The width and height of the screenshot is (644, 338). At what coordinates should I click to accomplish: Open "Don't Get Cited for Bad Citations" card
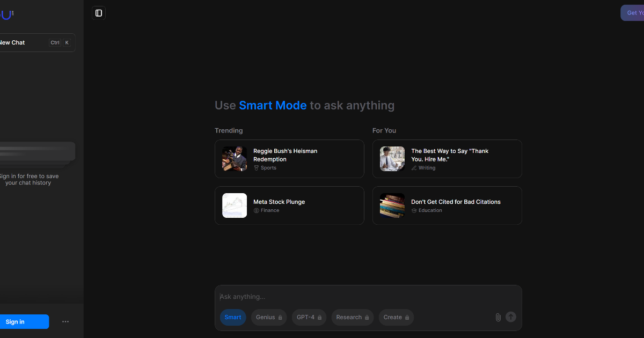point(456,202)
